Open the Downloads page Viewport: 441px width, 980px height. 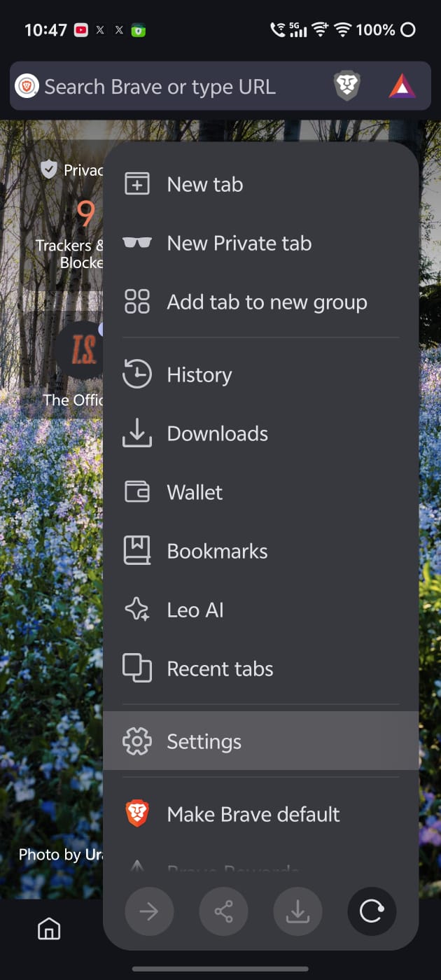pyautogui.click(x=260, y=434)
